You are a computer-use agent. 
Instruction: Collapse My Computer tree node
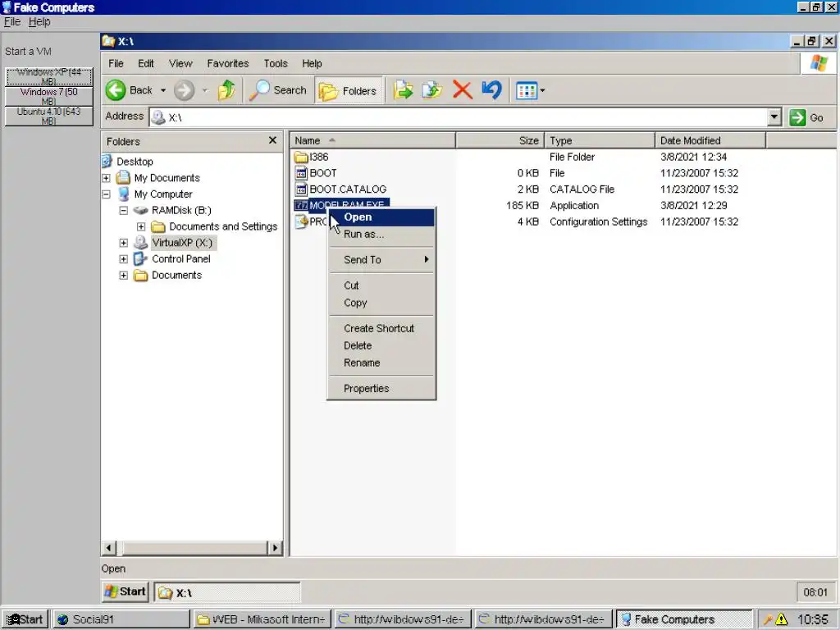(106, 194)
